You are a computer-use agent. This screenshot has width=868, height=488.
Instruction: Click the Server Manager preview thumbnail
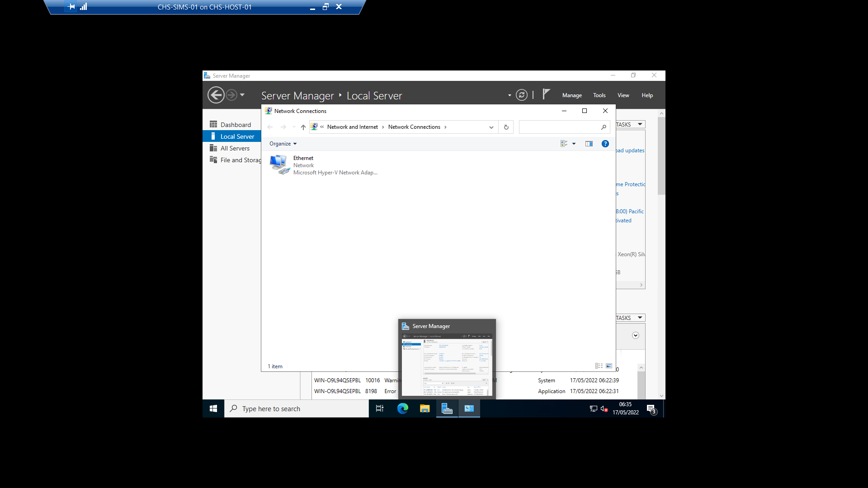pyautogui.click(x=447, y=365)
